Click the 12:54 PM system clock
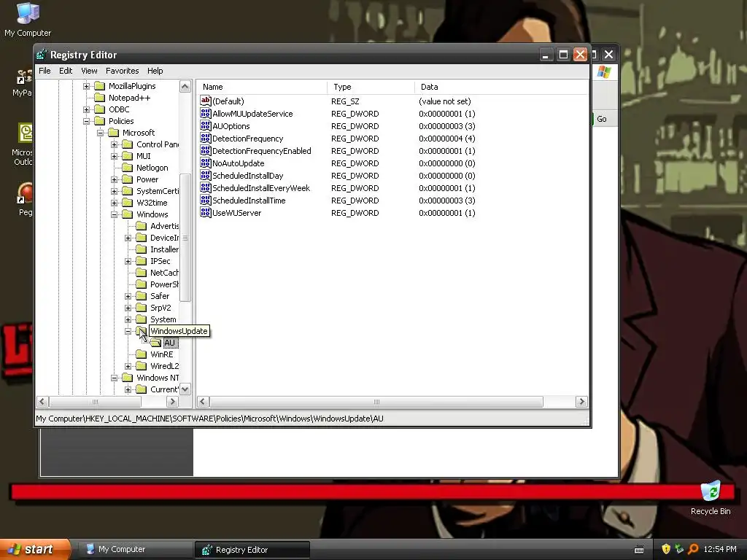 pos(720,549)
